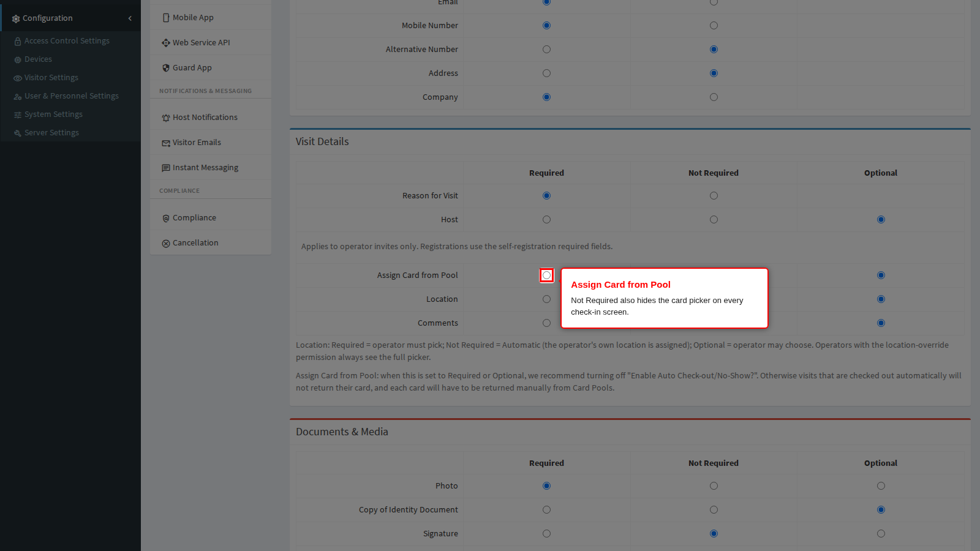980x551 pixels.
Task: Set Alternative Number to Required
Action: click(x=546, y=50)
